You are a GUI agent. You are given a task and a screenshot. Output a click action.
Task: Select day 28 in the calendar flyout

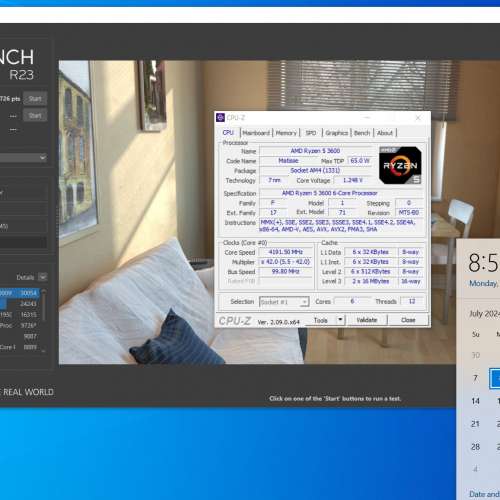click(476, 447)
